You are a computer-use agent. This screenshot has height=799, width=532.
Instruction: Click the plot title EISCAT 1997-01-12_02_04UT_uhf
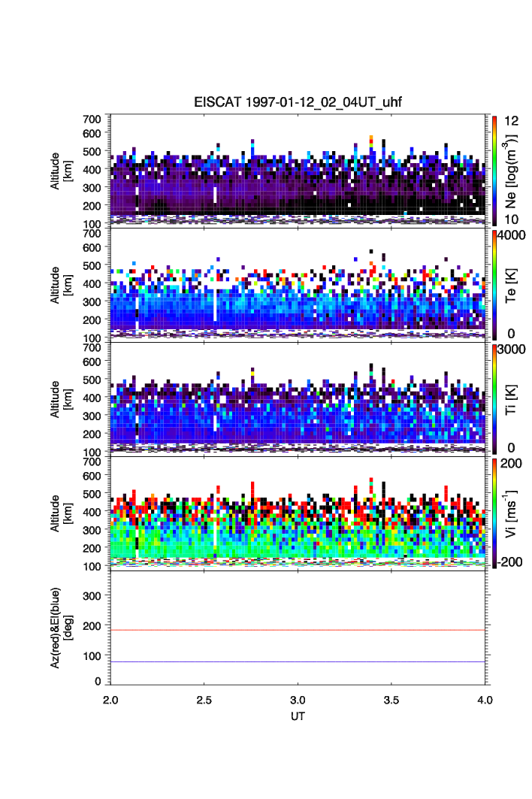click(x=298, y=102)
